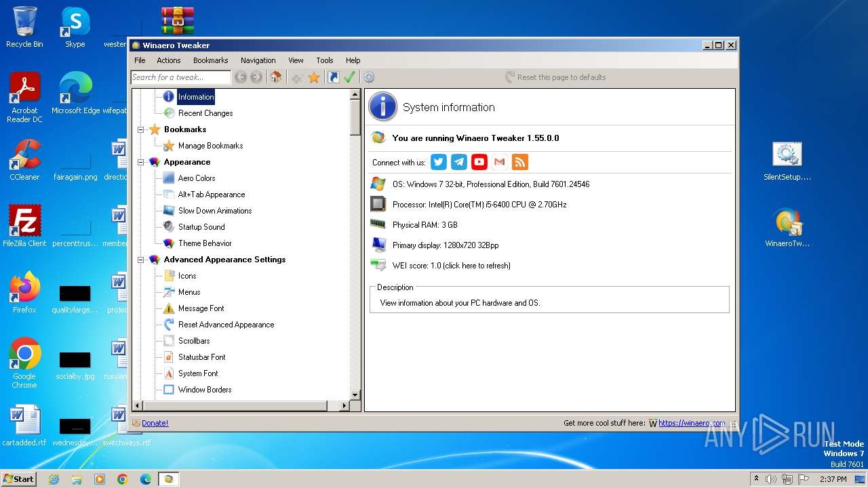
Task: Open the File menu
Action: pos(140,60)
